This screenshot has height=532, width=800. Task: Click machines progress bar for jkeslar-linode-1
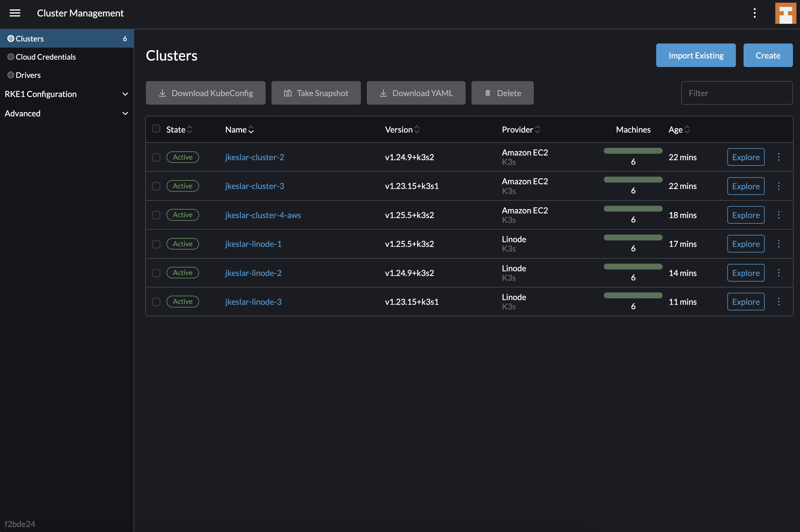click(633, 237)
